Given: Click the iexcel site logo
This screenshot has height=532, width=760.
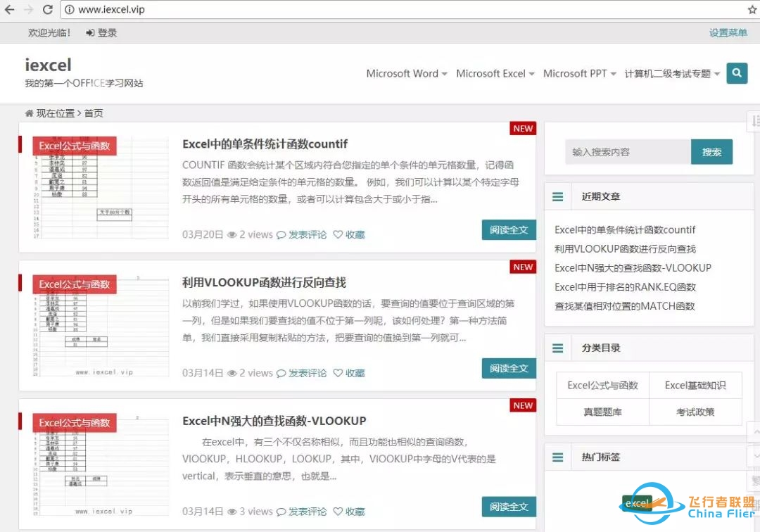Looking at the screenshot, I should (x=48, y=65).
